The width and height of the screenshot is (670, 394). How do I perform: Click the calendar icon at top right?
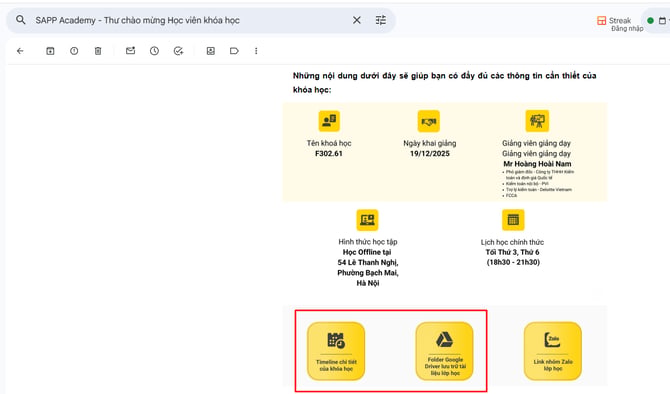click(x=662, y=21)
